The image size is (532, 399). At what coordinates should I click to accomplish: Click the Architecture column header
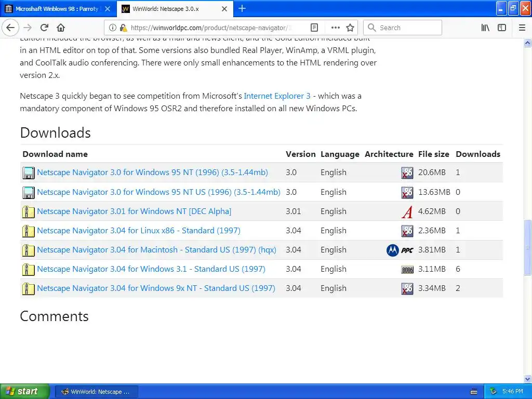(x=389, y=154)
